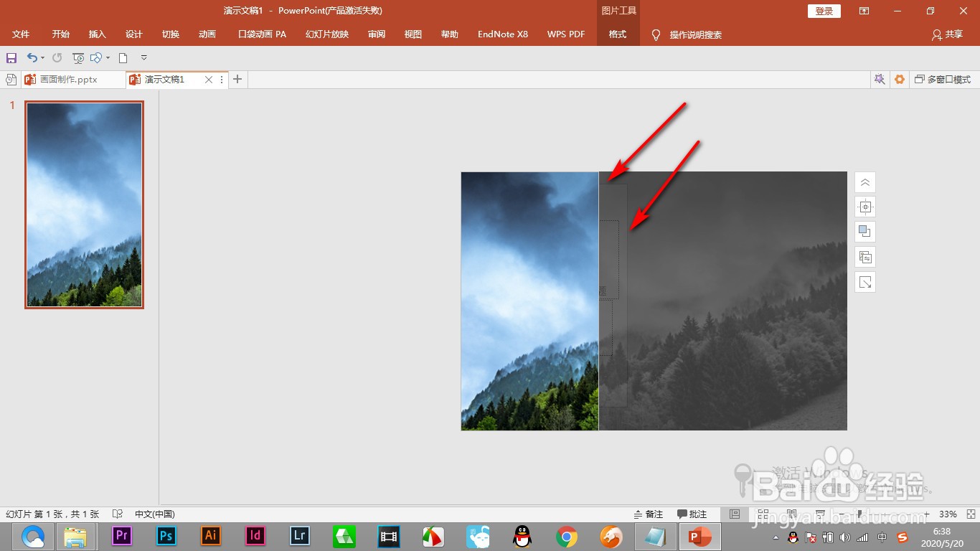
Task: Click the greyed-out redo icon
Action: pyautogui.click(x=57, y=58)
